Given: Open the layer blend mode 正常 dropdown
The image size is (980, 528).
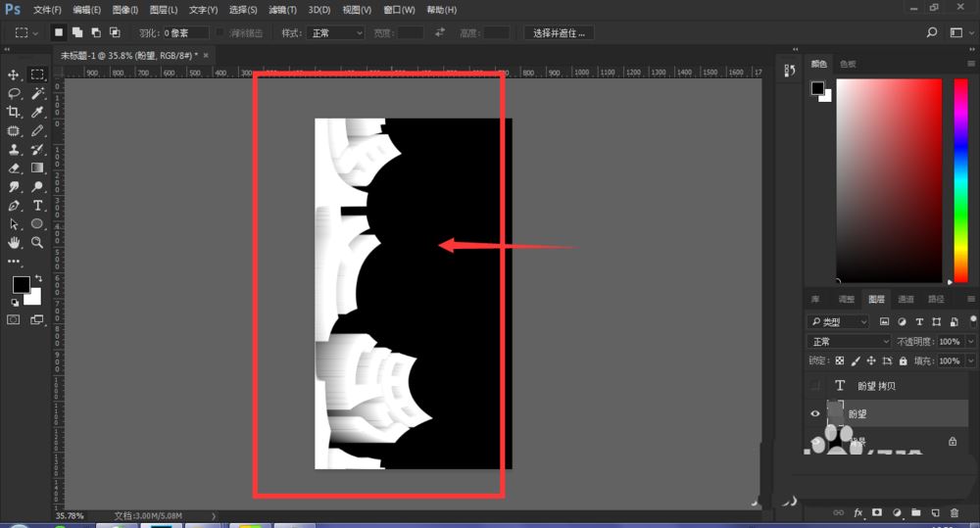Looking at the screenshot, I should point(849,341).
